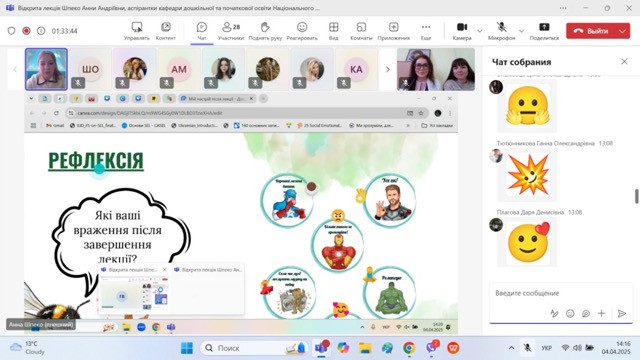
Task: Open the Еще (More) menu
Action: [x=426, y=31]
